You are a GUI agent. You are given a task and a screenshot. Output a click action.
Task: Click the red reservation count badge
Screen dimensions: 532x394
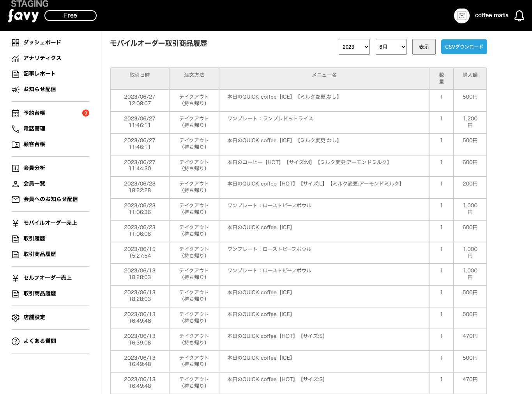pos(86,113)
